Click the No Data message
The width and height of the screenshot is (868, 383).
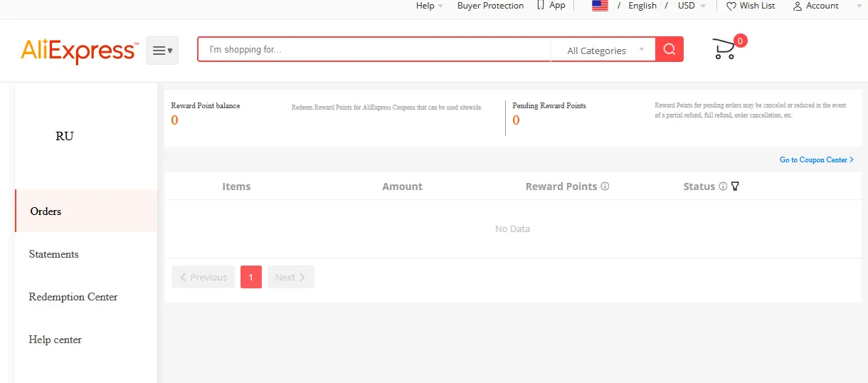(512, 229)
